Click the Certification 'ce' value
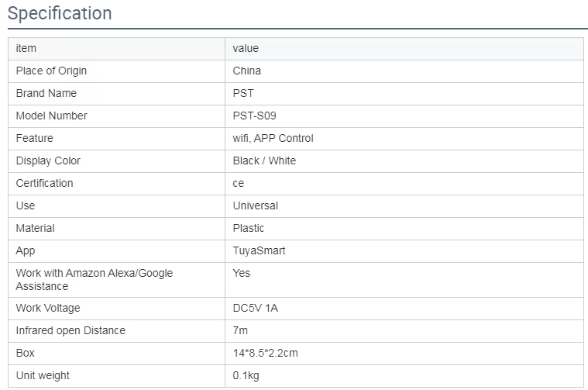The image size is (588, 390). coord(239,183)
